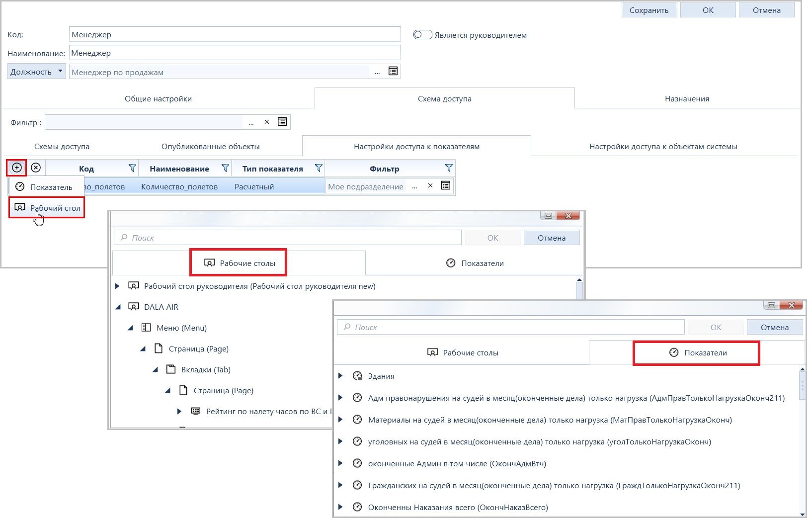
Task: Open filter on the Фильтр column
Action: point(449,168)
